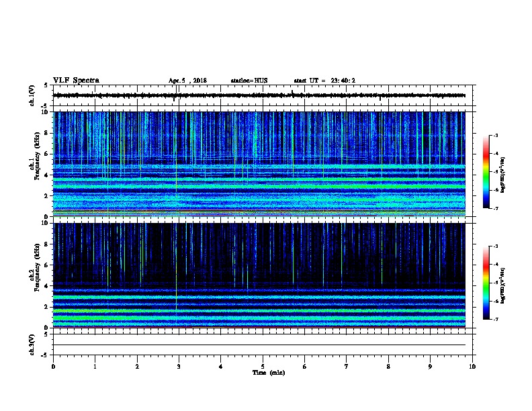
Task: Click the ch.1 voltage waveform trace
Action: [x=259, y=95]
